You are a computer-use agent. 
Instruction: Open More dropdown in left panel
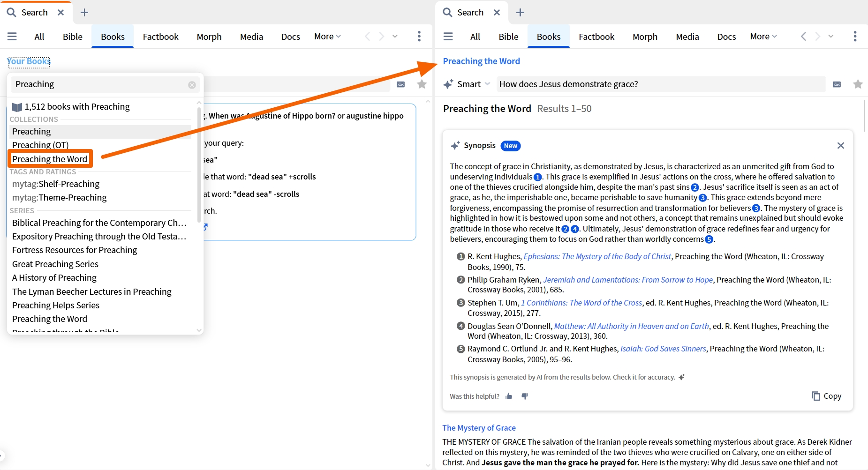[x=328, y=37]
